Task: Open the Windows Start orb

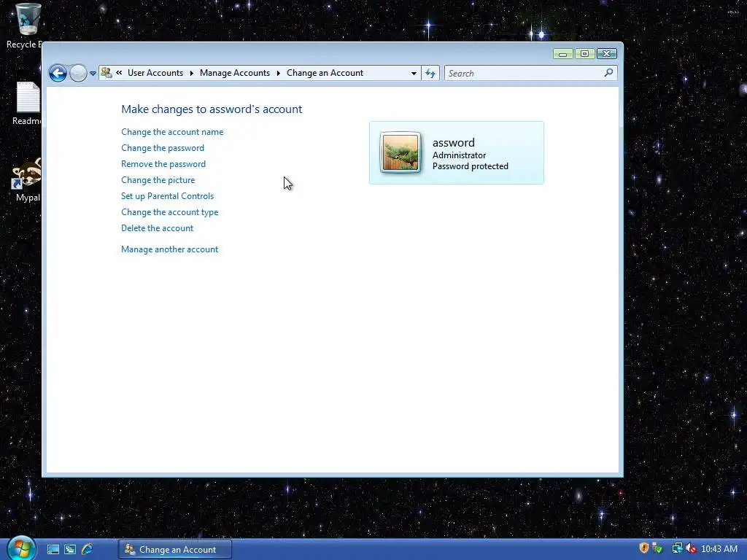Action: pos(21,548)
